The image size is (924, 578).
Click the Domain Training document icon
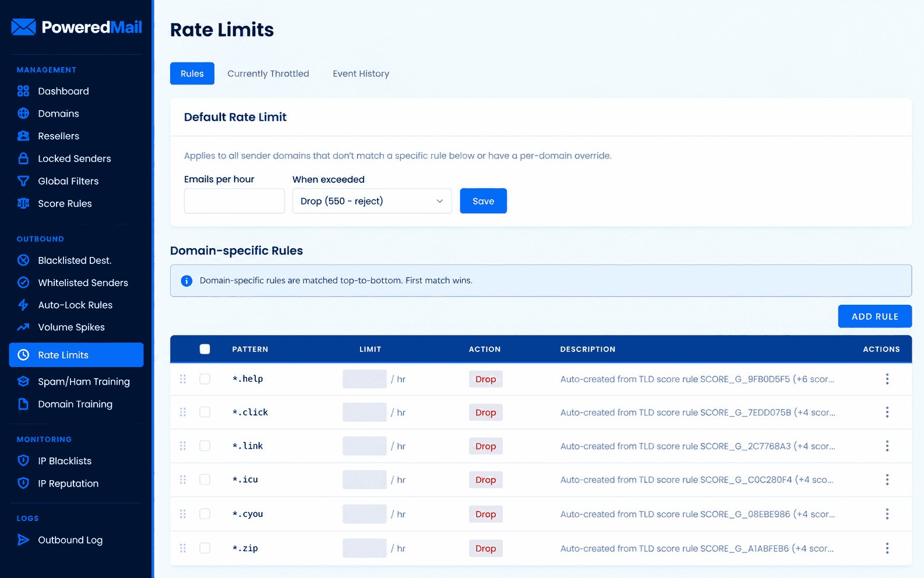[23, 404]
